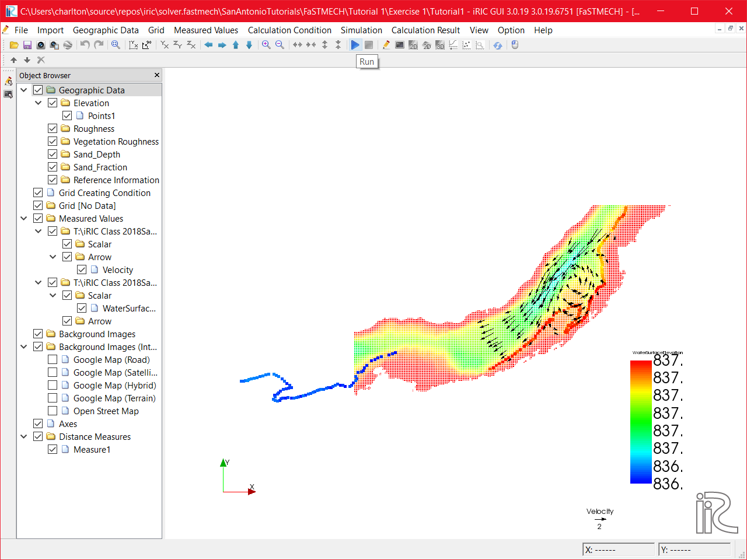
Task: Open the 3D post-processing window icon
Action: pos(440,45)
